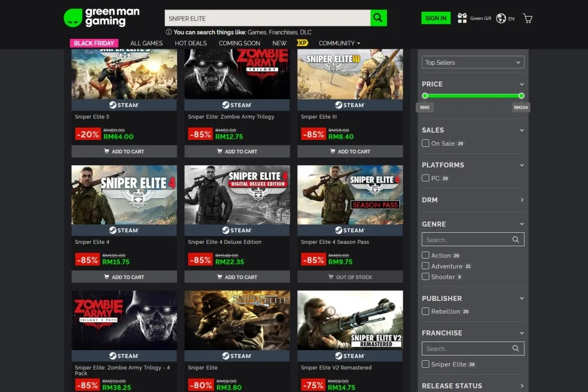Screen dimensions: 588x392
Task: Add Sniper Elite 4 Deluxe Edition to cart
Action: [x=237, y=277]
